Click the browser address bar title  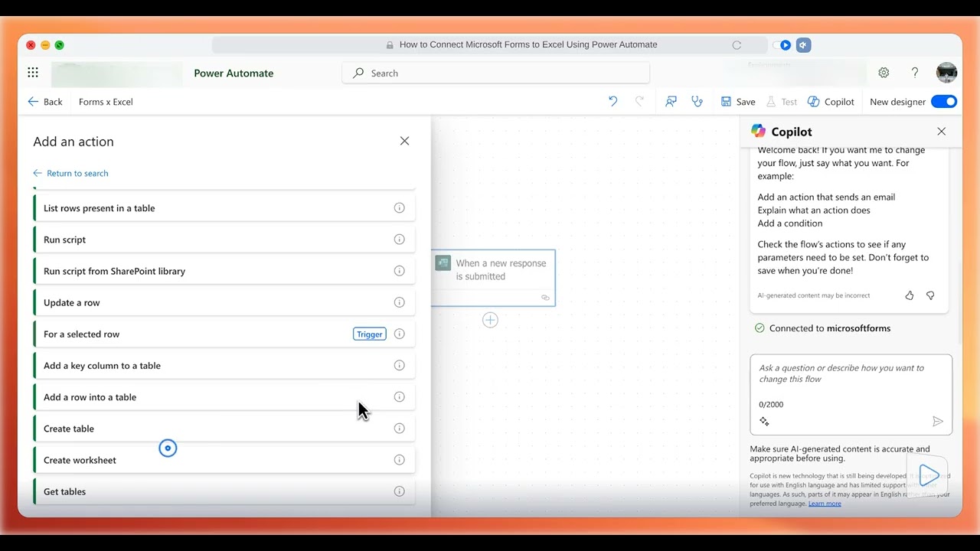(528, 44)
